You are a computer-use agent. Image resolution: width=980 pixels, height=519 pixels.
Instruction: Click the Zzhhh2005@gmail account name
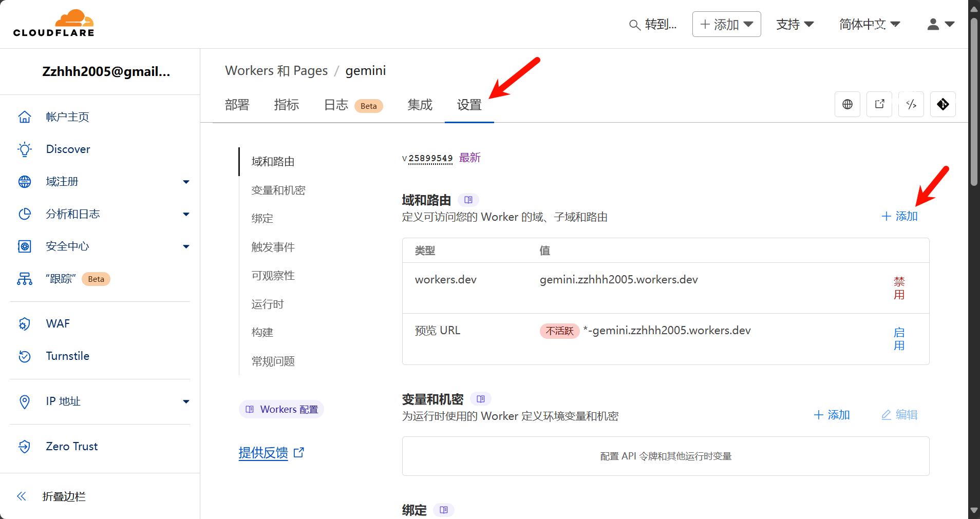tap(106, 71)
